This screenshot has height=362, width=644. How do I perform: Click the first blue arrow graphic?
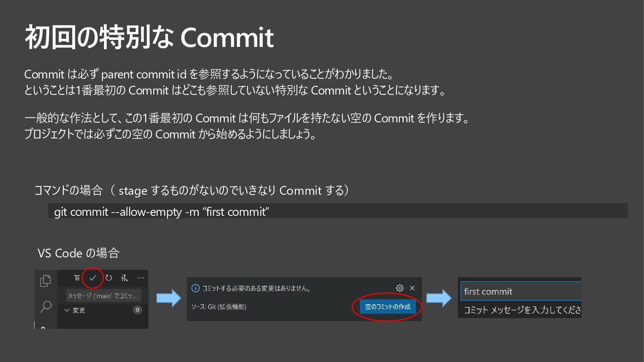click(x=169, y=298)
